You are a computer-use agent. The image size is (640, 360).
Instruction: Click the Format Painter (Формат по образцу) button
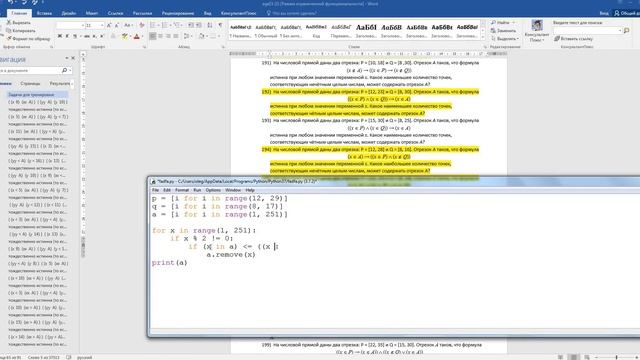pyautogui.click(x=28, y=39)
